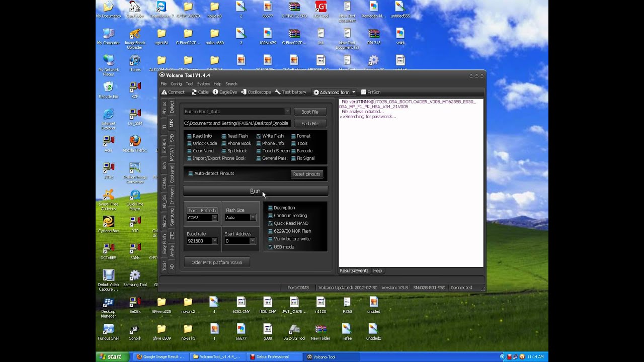644x362 pixels.
Task: Switch to the SPD vertical tab
Action: (x=172, y=137)
